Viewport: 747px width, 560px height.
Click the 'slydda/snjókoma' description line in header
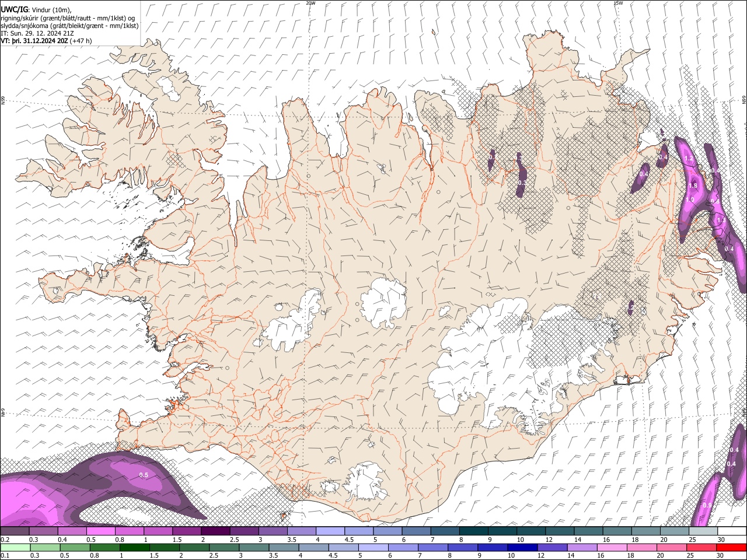pos(69,26)
